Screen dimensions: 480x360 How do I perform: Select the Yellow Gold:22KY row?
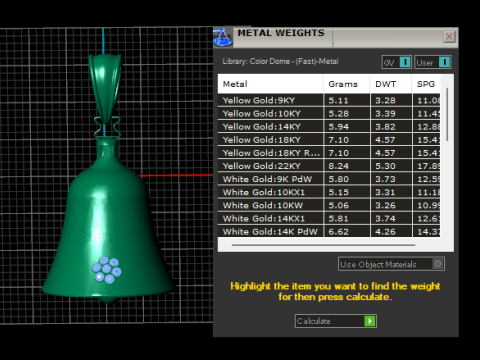click(329, 166)
